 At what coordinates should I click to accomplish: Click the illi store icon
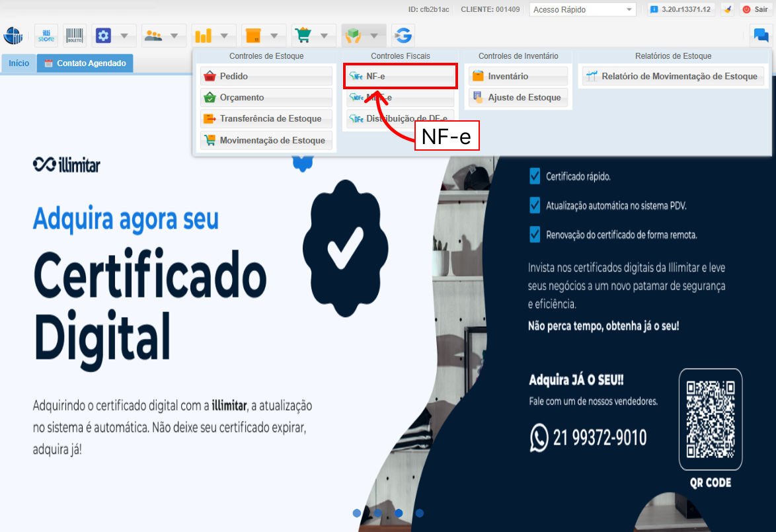pos(46,36)
